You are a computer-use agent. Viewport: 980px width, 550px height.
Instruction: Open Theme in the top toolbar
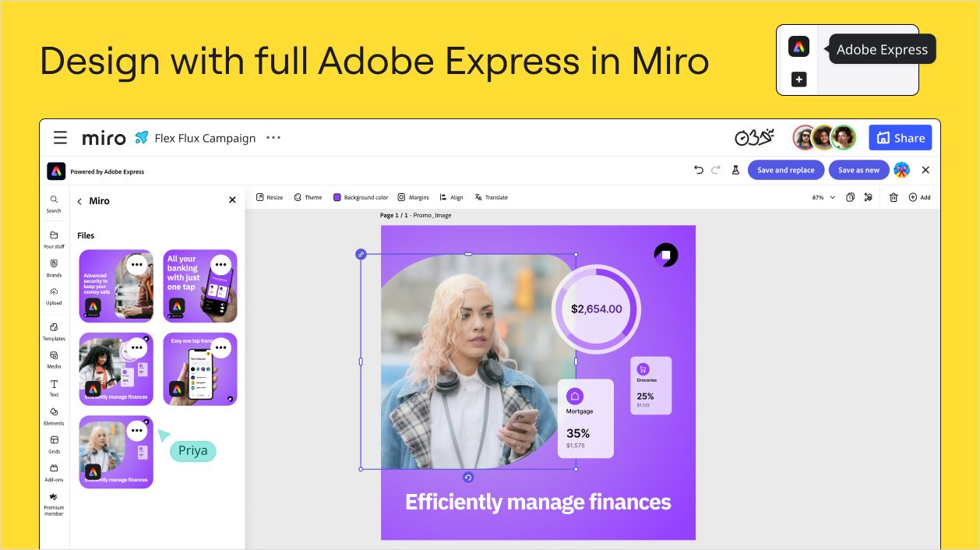point(308,198)
